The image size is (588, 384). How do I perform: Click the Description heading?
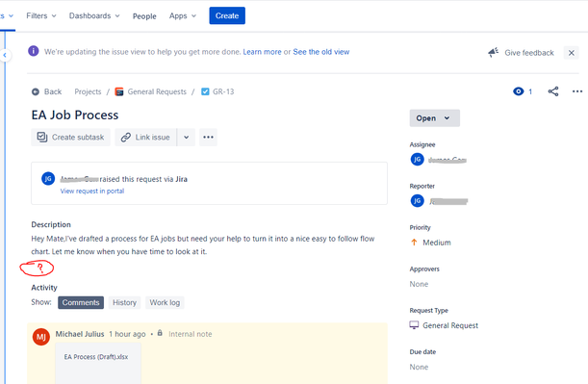(51, 224)
